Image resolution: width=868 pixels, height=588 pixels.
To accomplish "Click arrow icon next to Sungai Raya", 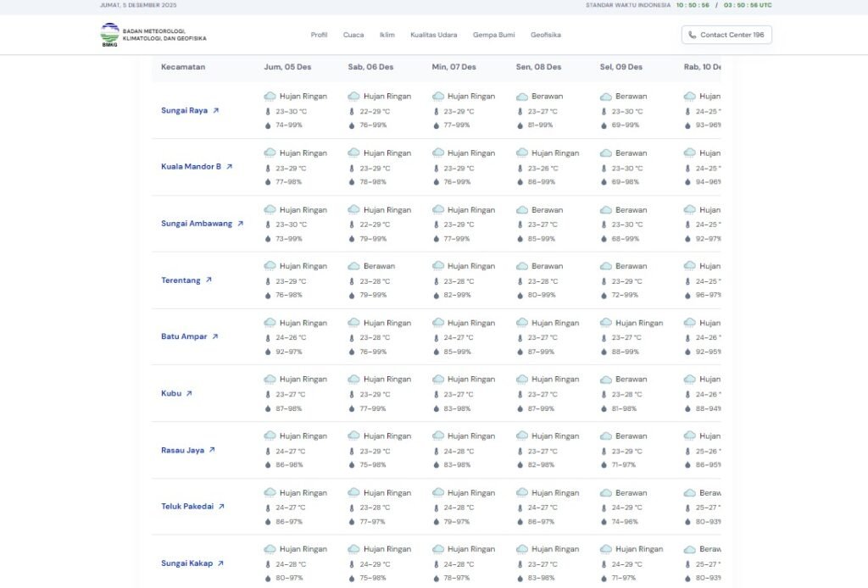I will 216,110.
